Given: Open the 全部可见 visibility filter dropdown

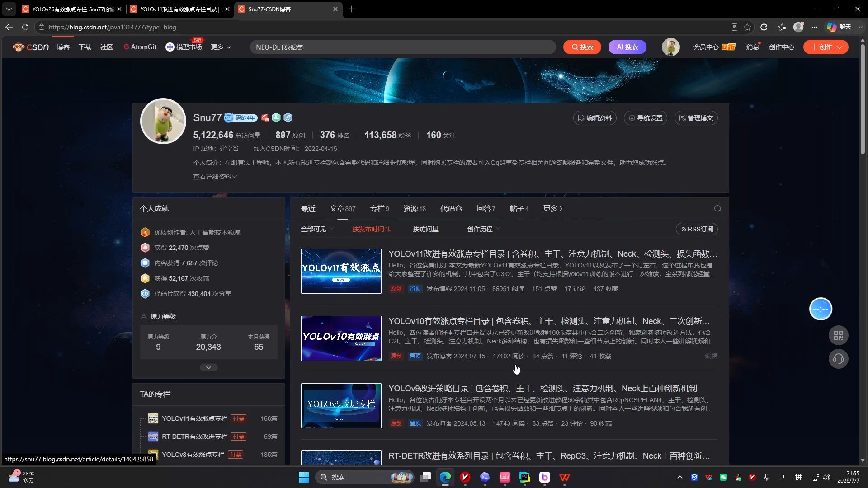Looking at the screenshot, I should coord(317,229).
